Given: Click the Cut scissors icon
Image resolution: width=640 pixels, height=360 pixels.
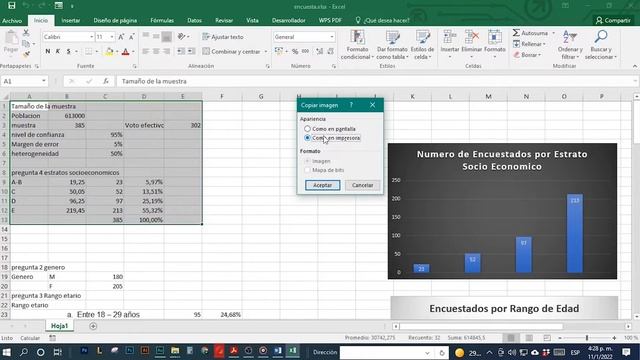Looking at the screenshot, I should (26, 33).
